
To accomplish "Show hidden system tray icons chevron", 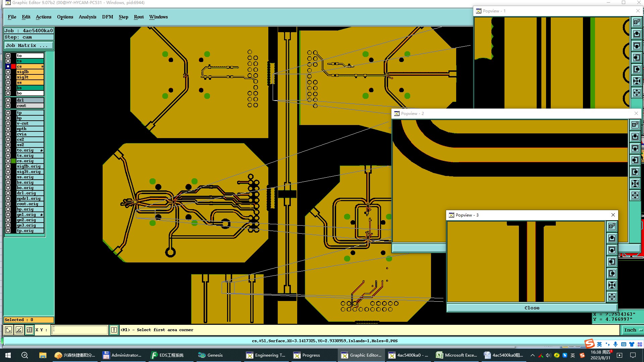I will tap(532, 355).
